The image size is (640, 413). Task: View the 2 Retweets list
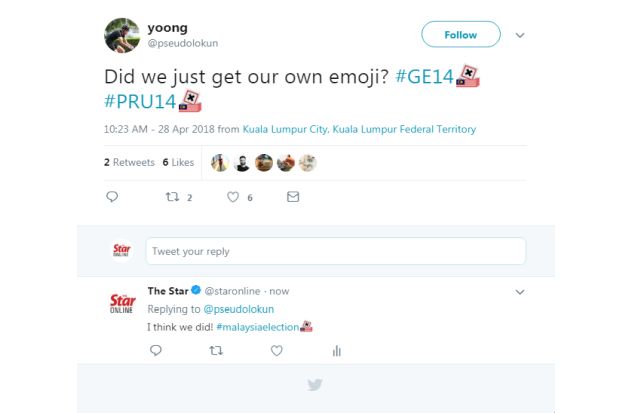129,162
